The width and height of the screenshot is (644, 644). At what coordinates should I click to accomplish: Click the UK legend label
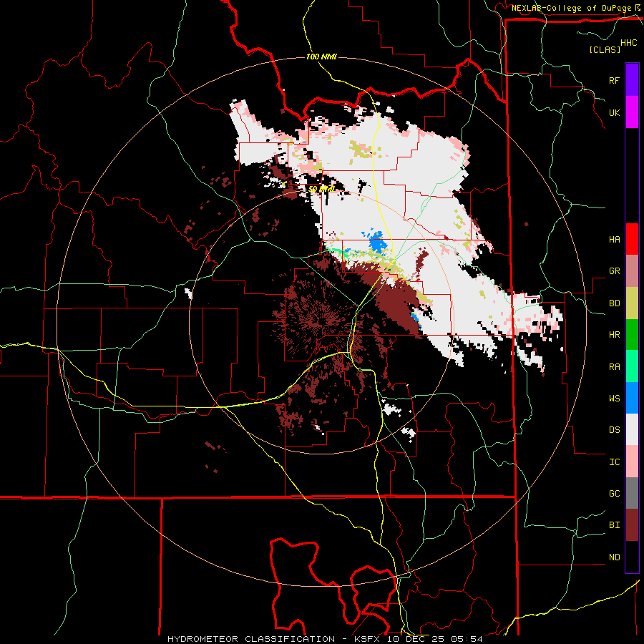click(x=614, y=112)
